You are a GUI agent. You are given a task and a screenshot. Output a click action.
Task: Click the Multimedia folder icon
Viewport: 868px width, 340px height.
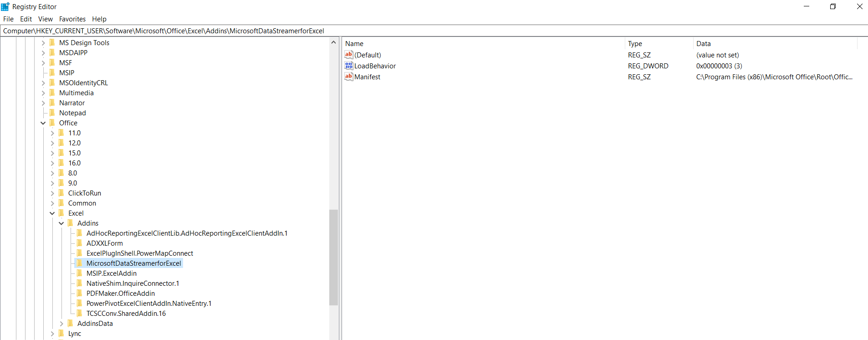click(52, 93)
